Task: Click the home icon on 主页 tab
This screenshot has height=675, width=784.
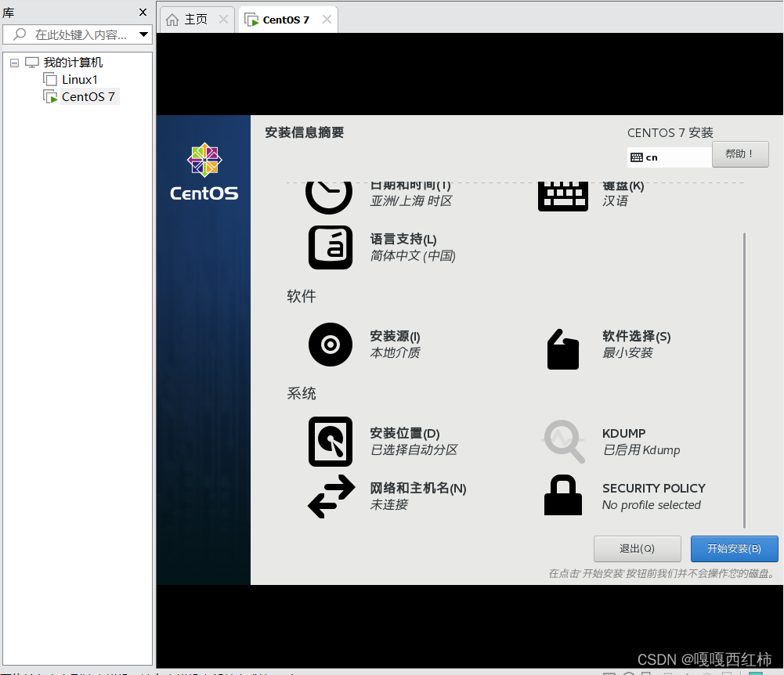Action: tap(172, 20)
